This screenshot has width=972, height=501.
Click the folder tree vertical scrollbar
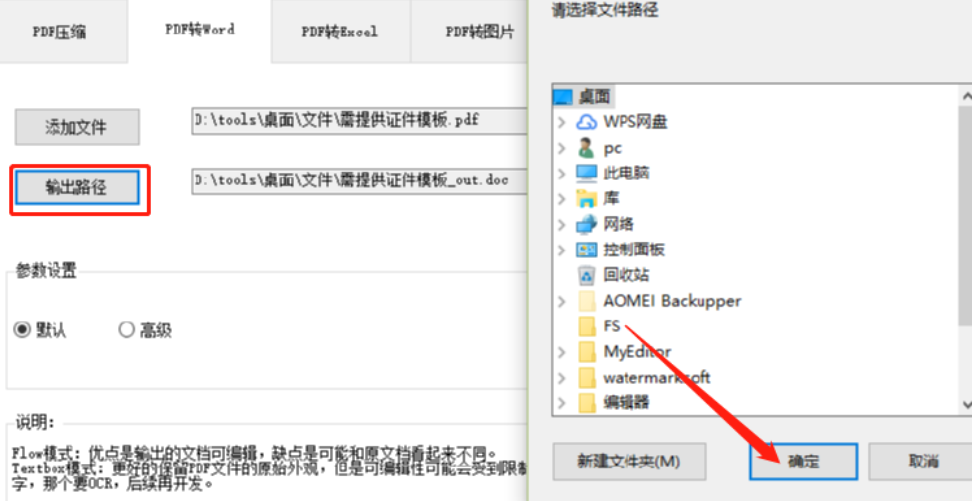point(965,250)
